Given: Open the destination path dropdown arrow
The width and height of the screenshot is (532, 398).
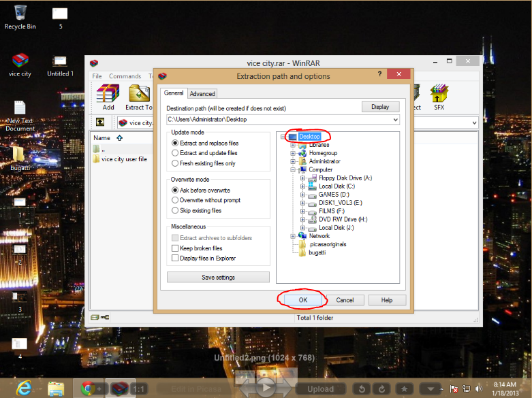Looking at the screenshot, I should point(395,119).
